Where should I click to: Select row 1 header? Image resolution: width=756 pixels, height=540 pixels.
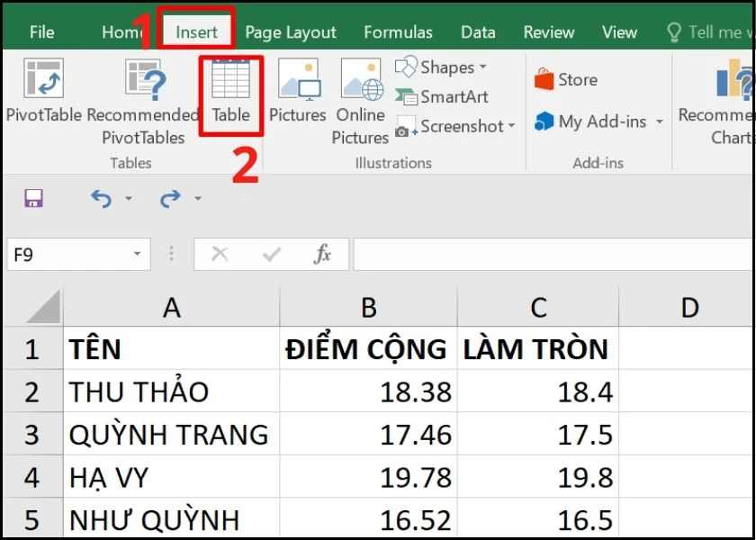[x=32, y=348]
